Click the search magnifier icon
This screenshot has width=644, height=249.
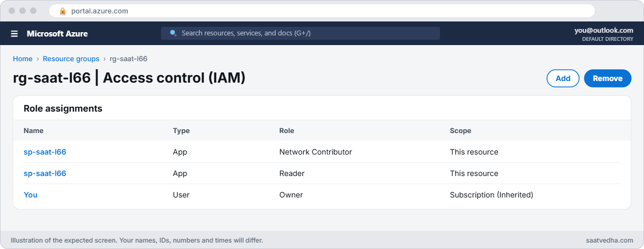click(173, 33)
